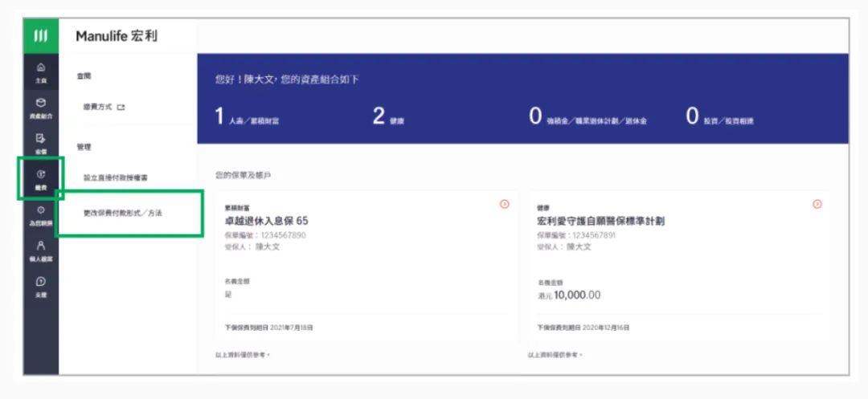Click the Manulife 宏利 wordmark
Viewport: 868px width, 399px height.
(117, 36)
